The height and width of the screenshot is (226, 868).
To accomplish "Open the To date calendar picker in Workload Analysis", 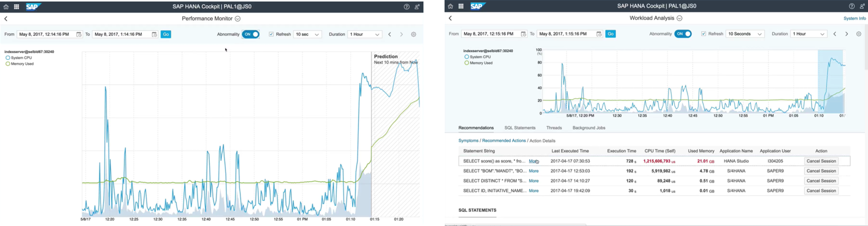I will pos(599,34).
